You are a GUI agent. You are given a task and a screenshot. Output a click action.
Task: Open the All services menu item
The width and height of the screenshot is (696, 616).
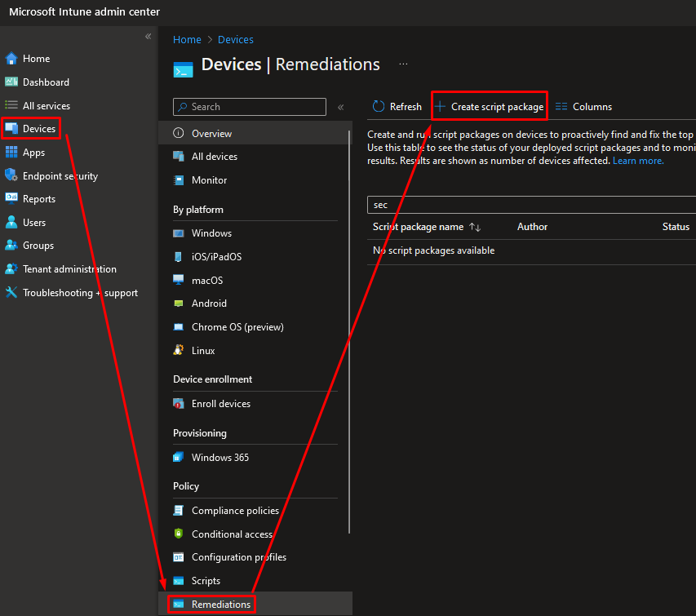(47, 105)
